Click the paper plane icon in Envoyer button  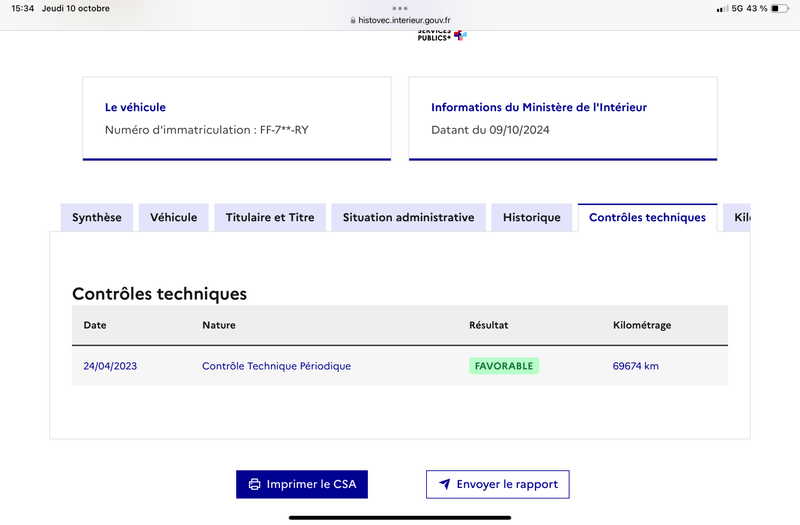(444, 484)
